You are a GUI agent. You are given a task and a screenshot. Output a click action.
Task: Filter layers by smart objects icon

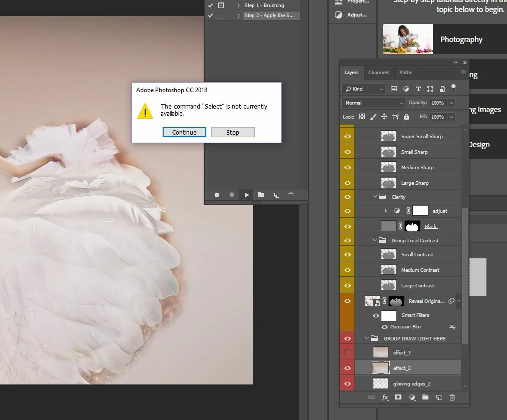[x=442, y=89]
